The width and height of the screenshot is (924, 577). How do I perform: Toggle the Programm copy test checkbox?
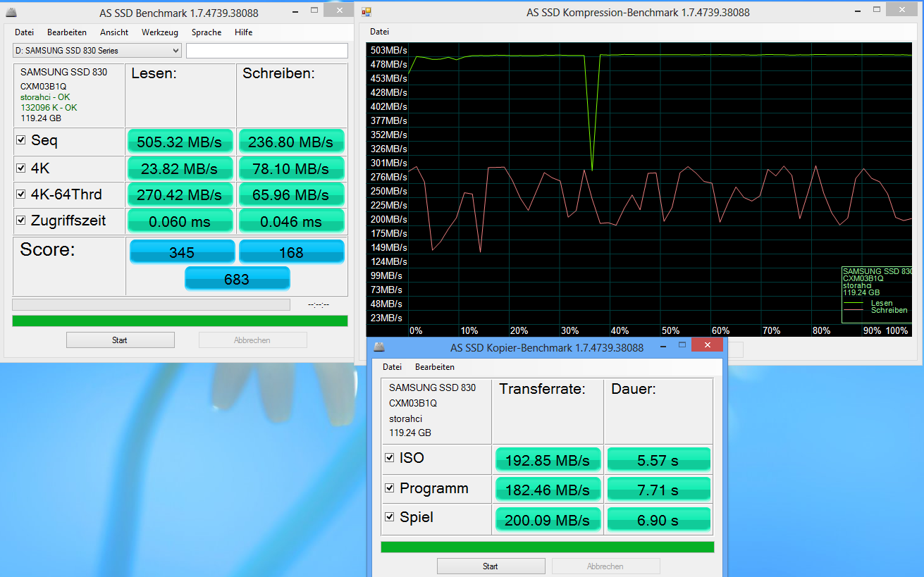tap(390, 488)
